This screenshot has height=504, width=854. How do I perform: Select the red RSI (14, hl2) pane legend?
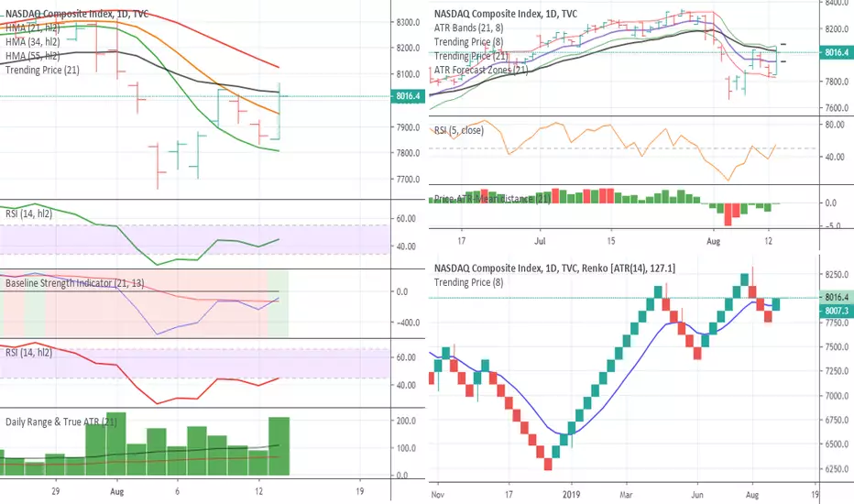coord(29,353)
